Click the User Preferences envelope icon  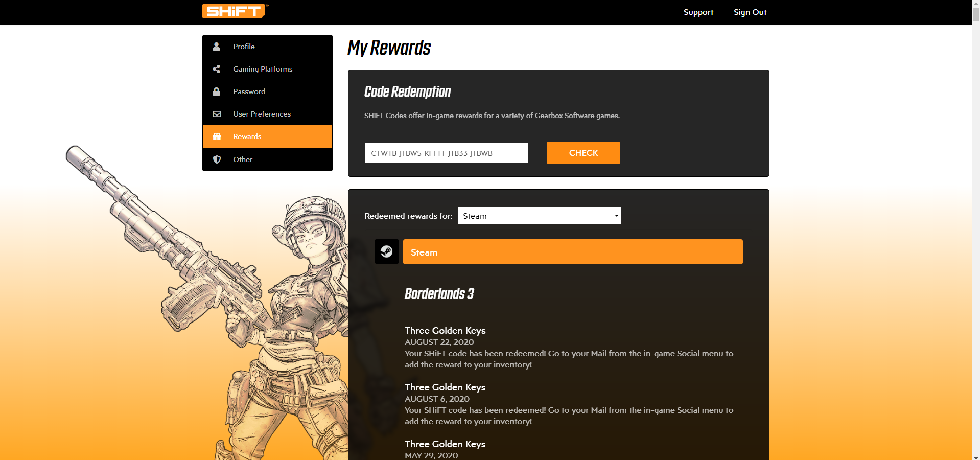[217, 114]
